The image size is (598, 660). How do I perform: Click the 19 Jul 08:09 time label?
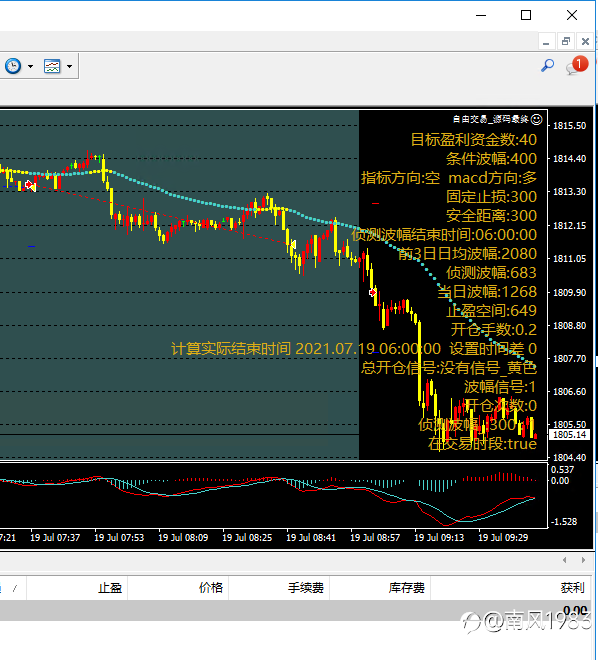point(183,538)
